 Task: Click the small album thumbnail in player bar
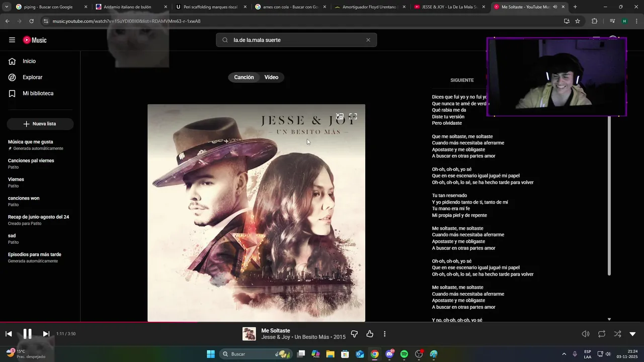tap(249, 334)
